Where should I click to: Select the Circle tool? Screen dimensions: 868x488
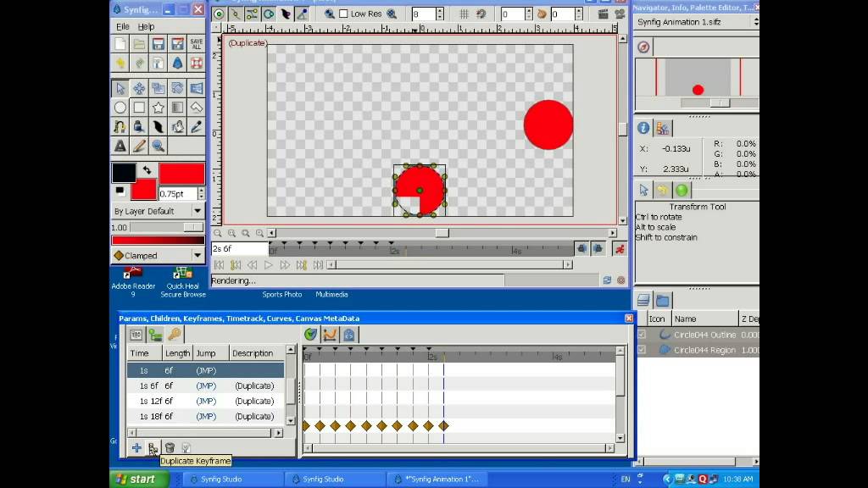coord(120,108)
